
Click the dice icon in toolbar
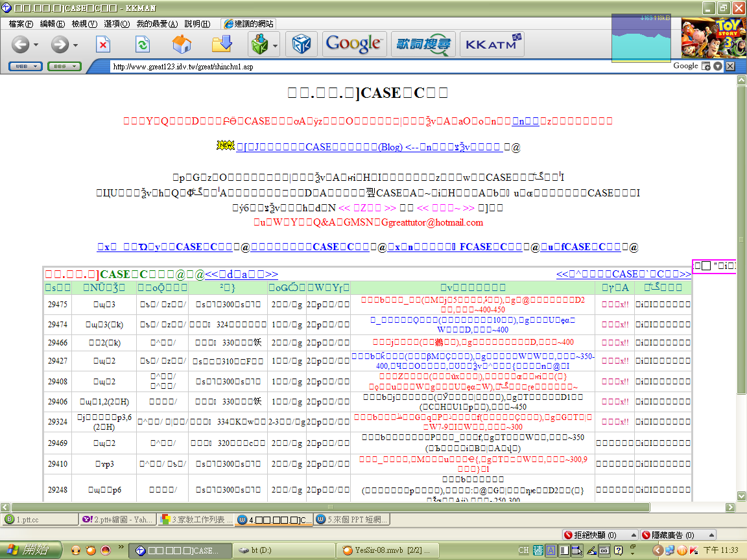coord(302,45)
